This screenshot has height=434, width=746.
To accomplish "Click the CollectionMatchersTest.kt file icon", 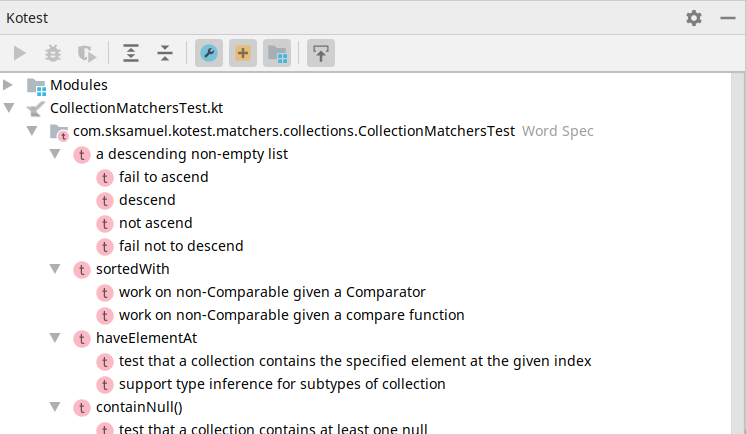I will pyautogui.click(x=36, y=109).
